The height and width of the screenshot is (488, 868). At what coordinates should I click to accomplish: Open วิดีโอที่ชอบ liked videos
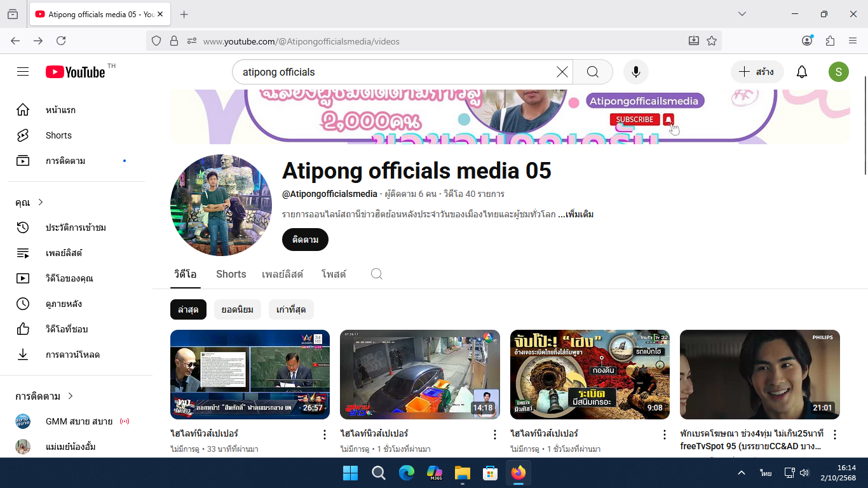click(76, 329)
